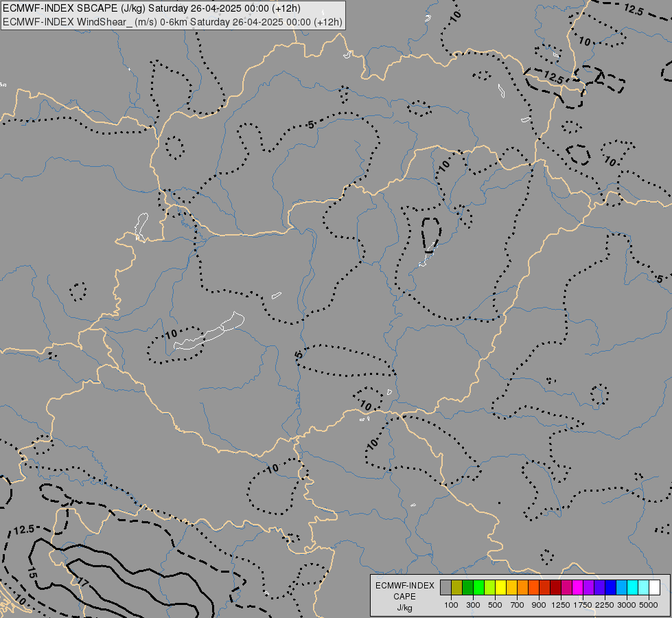Click the 1250 legend value
672x618 pixels.
(561, 605)
